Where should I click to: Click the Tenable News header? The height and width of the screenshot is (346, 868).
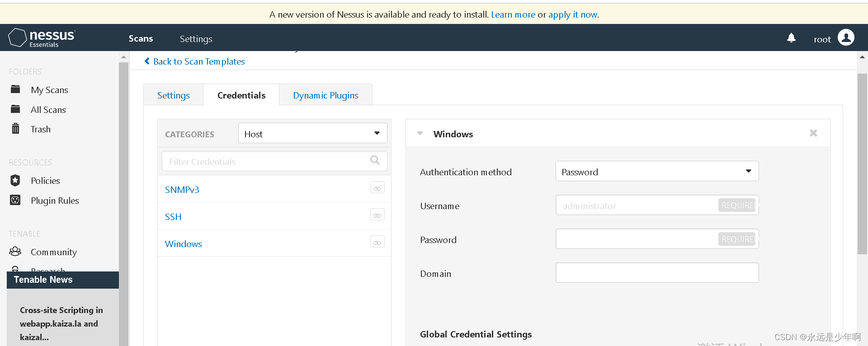tap(63, 280)
